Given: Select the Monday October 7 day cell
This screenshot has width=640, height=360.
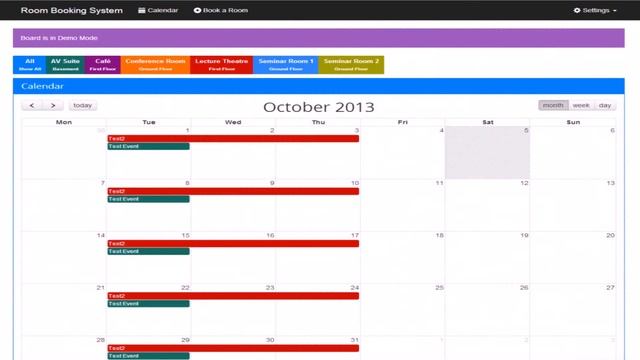Looking at the screenshot, I should pos(64,205).
